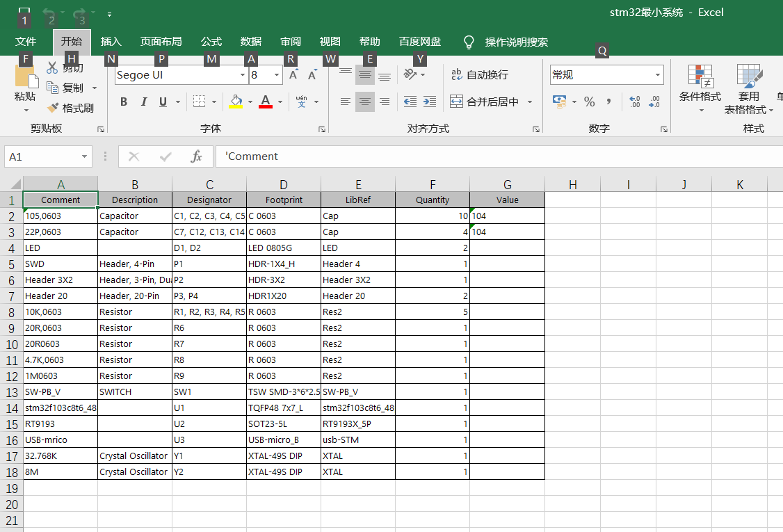Screen dimensions: 783x532
Task: Open clipboard group dialog launcher
Action: point(101,129)
